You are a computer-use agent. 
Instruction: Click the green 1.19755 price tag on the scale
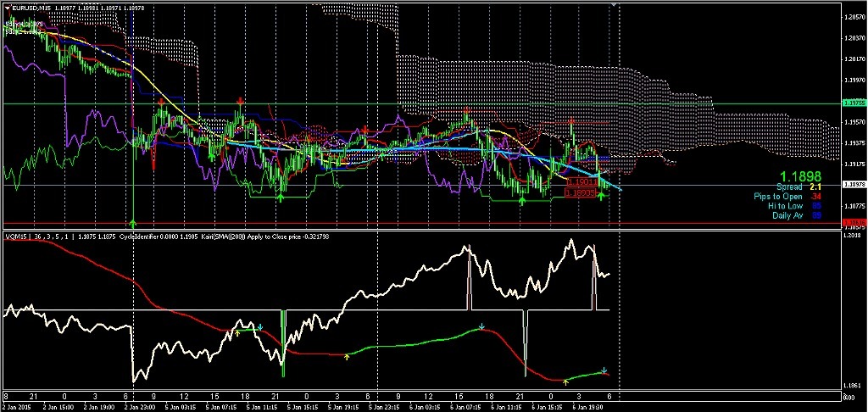tap(853, 103)
